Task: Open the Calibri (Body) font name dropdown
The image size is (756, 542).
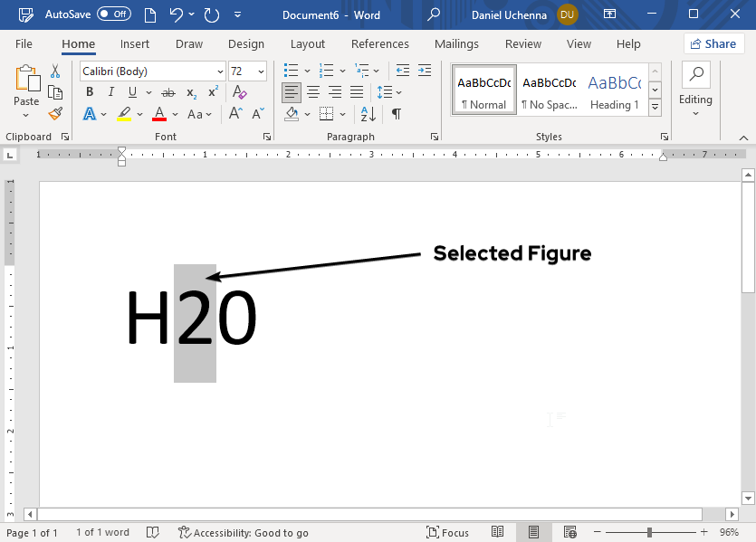Action: pos(220,71)
